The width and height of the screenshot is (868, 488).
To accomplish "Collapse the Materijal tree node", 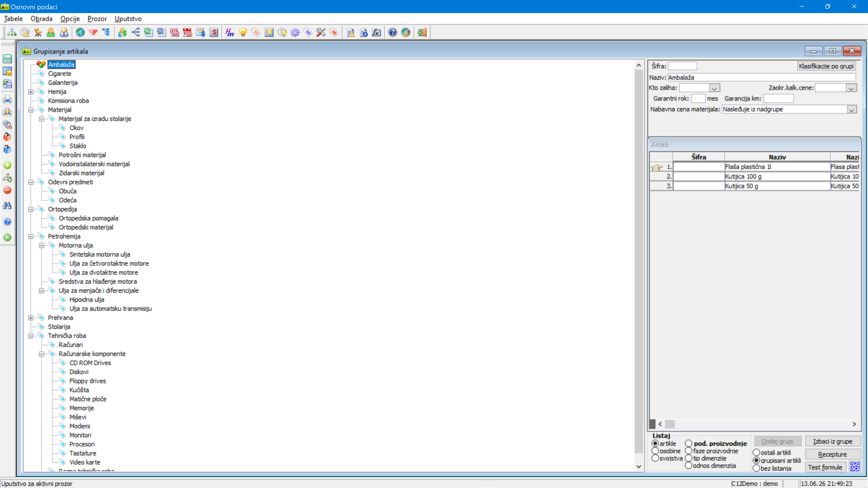I will [x=31, y=110].
